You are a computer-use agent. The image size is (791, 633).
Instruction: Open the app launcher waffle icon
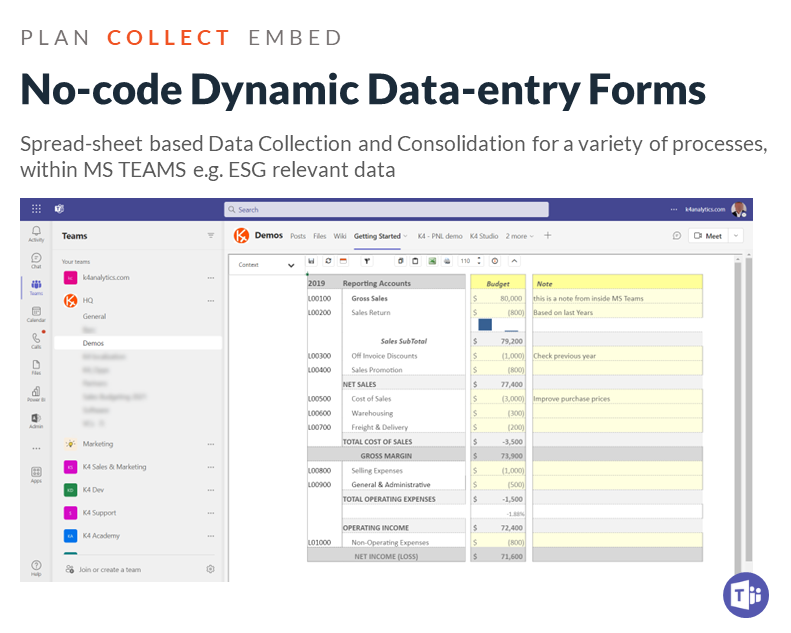[36, 209]
